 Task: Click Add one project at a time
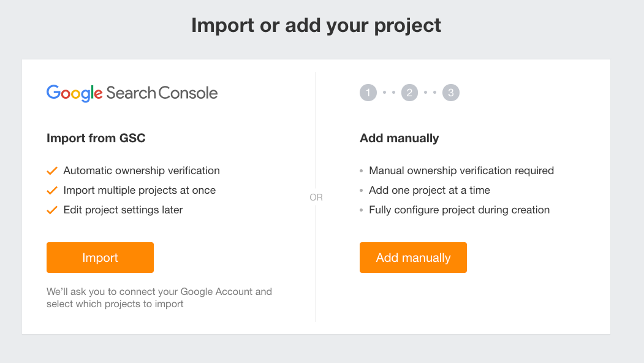coord(429,190)
